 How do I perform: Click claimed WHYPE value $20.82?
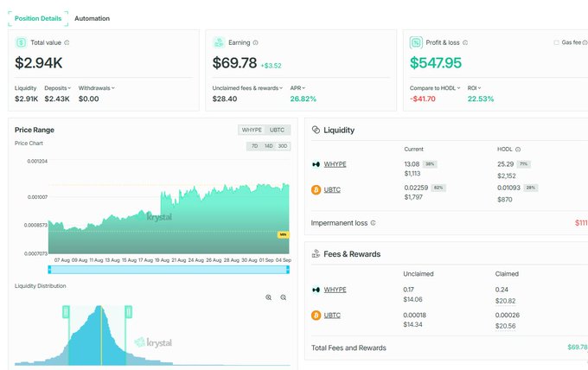(x=505, y=301)
